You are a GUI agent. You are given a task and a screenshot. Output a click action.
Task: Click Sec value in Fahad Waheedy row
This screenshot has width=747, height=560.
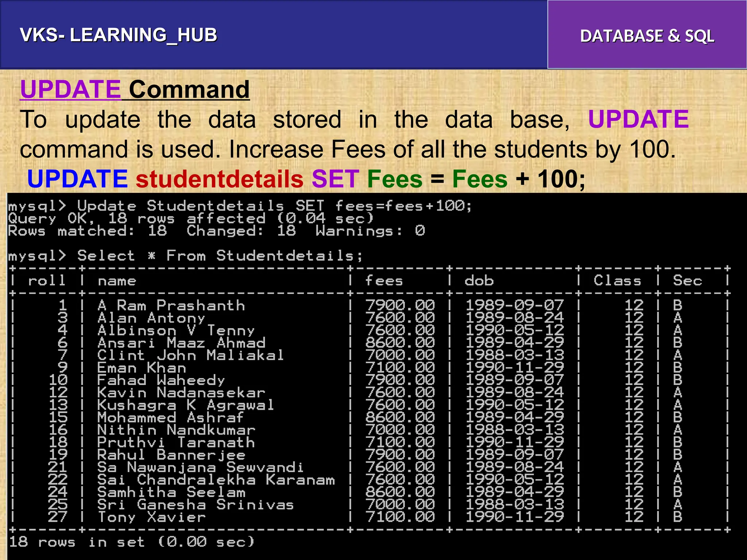[677, 380]
